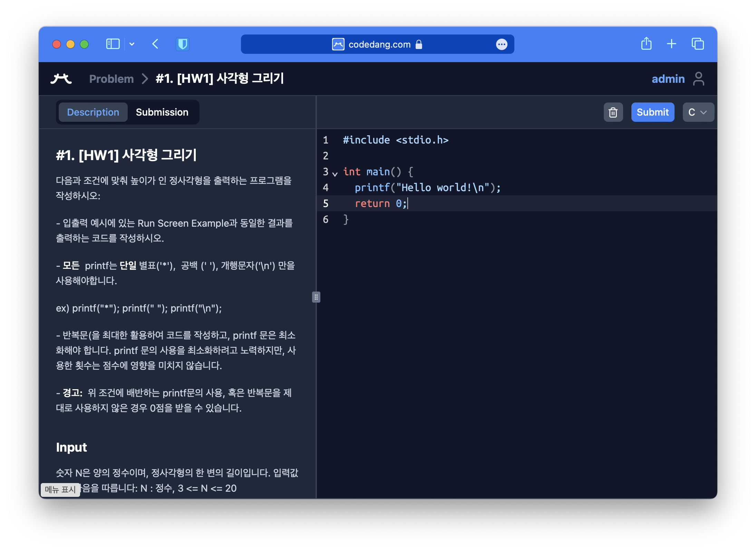Show tab overview icon
This screenshot has height=550, width=756.
pos(698,44)
